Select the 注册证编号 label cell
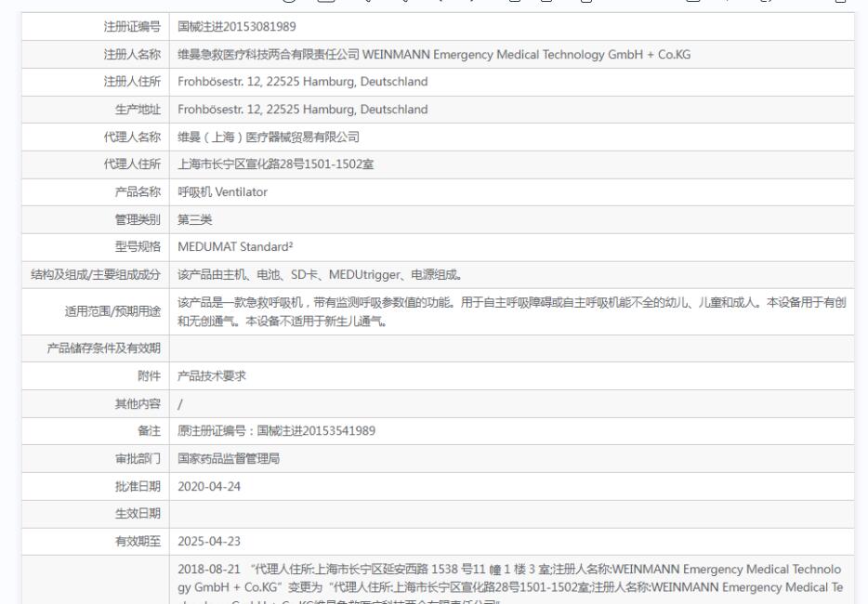Viewport: 868px width, 604px height. click(x=132, y=27)
